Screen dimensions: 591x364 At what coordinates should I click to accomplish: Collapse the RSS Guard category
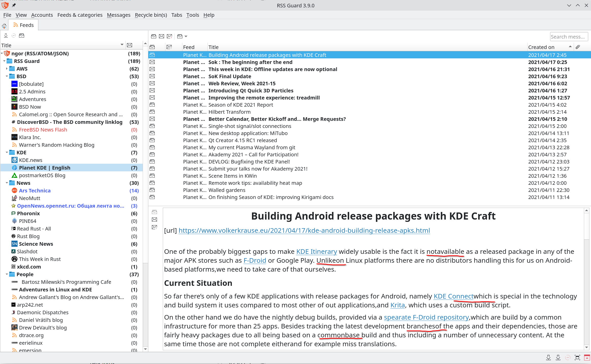pos(4,61)
